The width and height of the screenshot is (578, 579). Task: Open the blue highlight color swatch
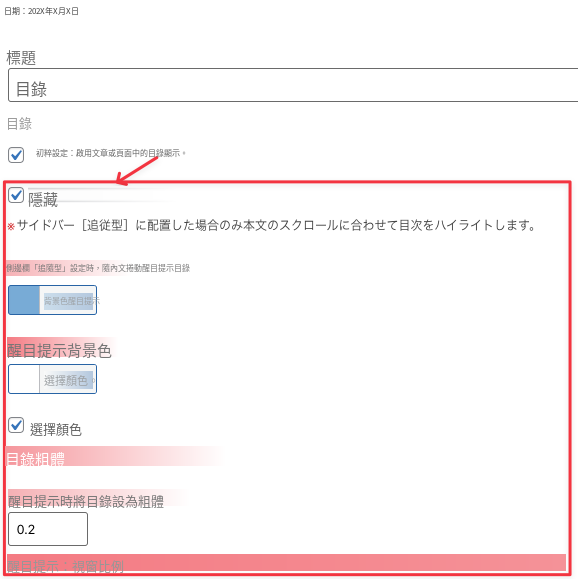(24, 300)
